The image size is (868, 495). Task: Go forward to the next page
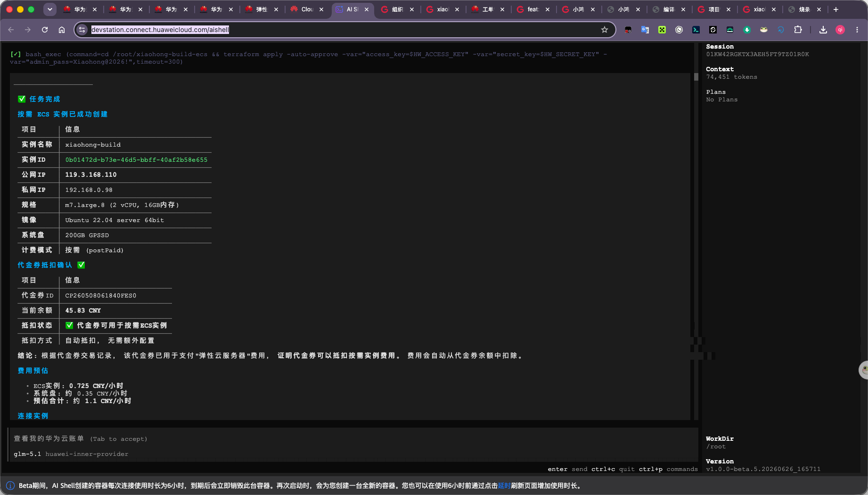click(x=28, y=30)
